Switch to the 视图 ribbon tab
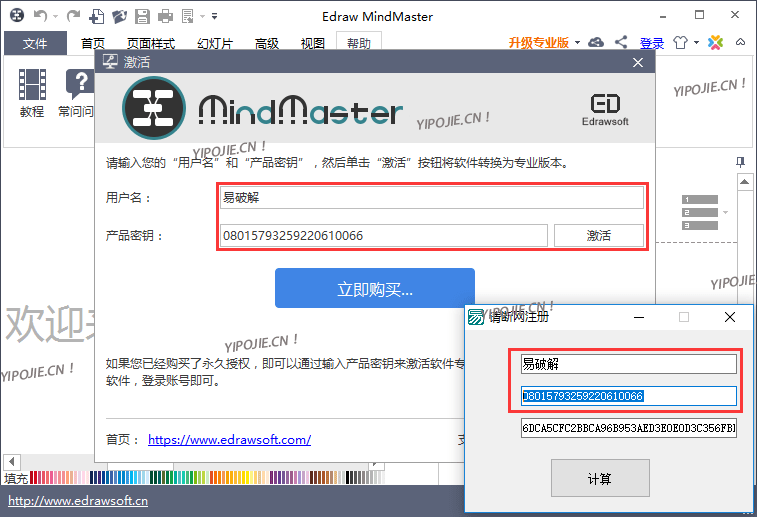This screenshot has width=757, height=517. pos(313,43)
